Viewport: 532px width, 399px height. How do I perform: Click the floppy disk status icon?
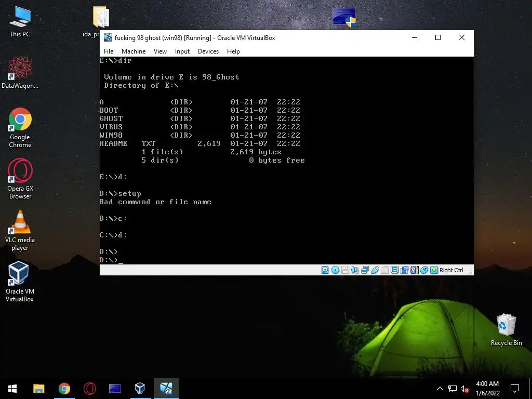[345, 270]
